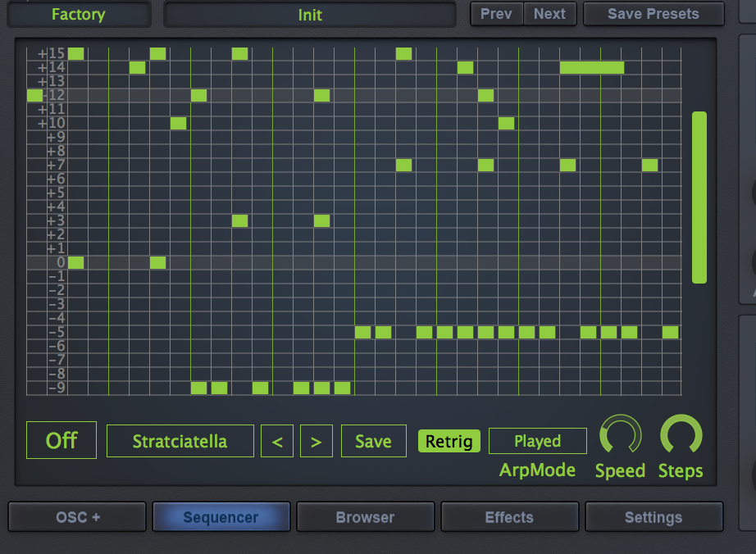Toggle the last note in row +7
The height and width of the screenshot is (554, 756).
(x=650, y=166)
